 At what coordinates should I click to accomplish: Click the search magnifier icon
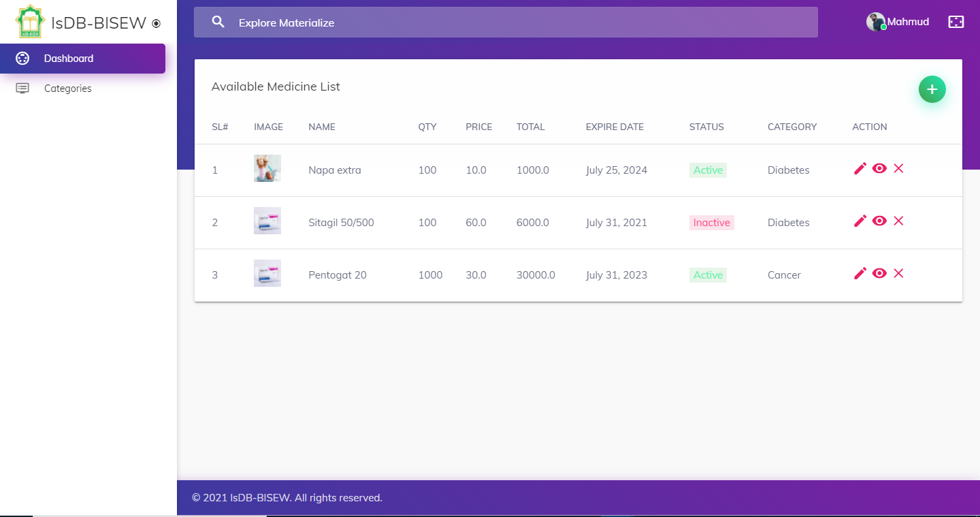pos(218,22)
